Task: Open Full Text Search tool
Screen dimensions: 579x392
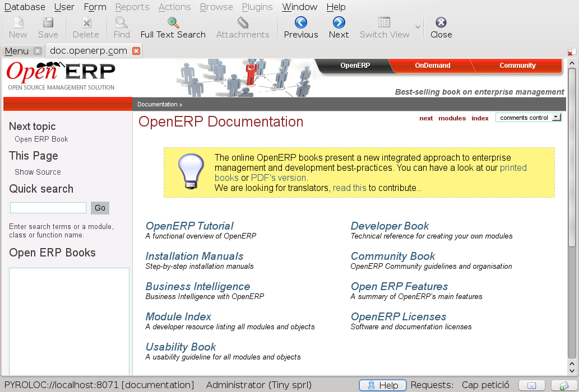Action: point(173,27)
